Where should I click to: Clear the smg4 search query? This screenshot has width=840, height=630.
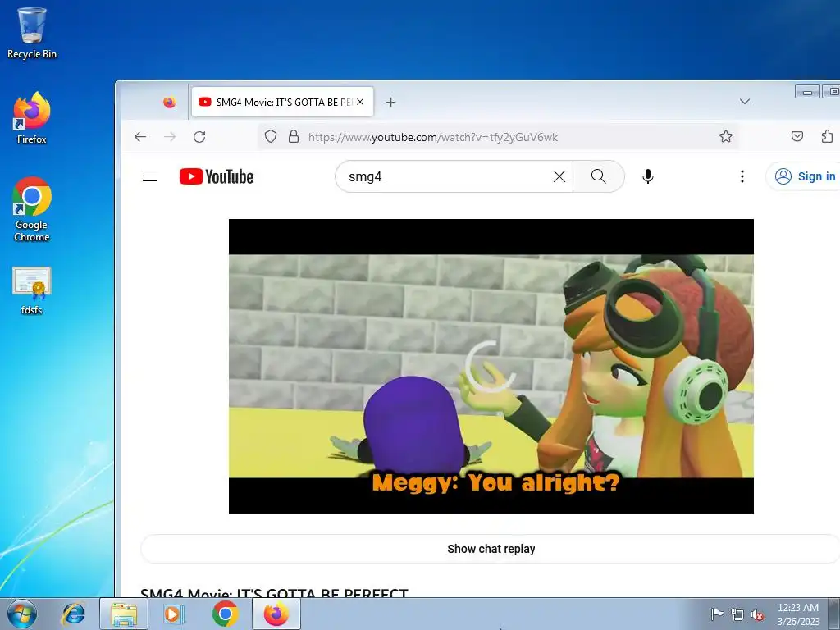[559, 176]
